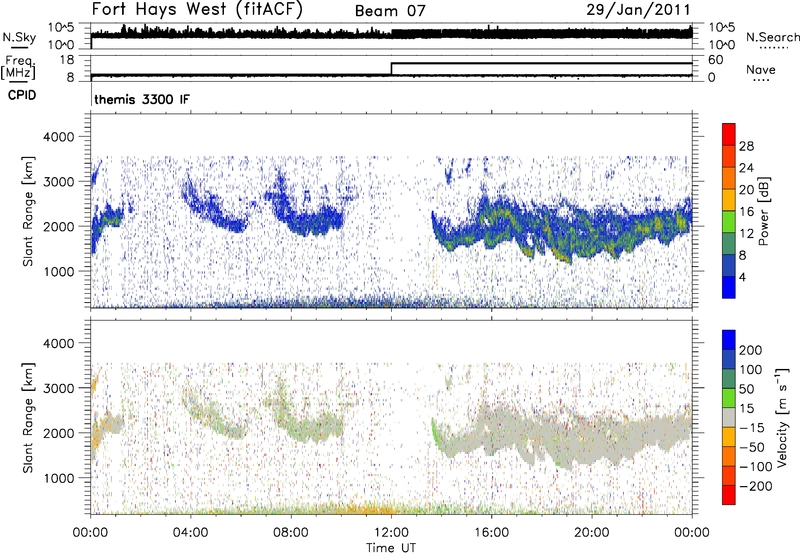800x554 pixels.
Task: Click the "4000" tick in the power panel
Action: 59,137
